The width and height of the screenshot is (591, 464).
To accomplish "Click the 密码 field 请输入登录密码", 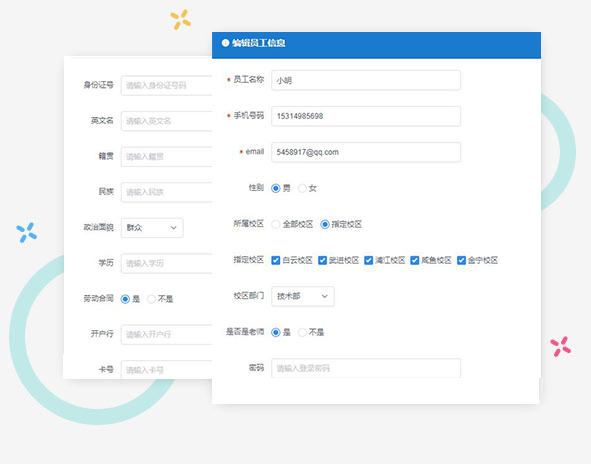I will 366,368.
